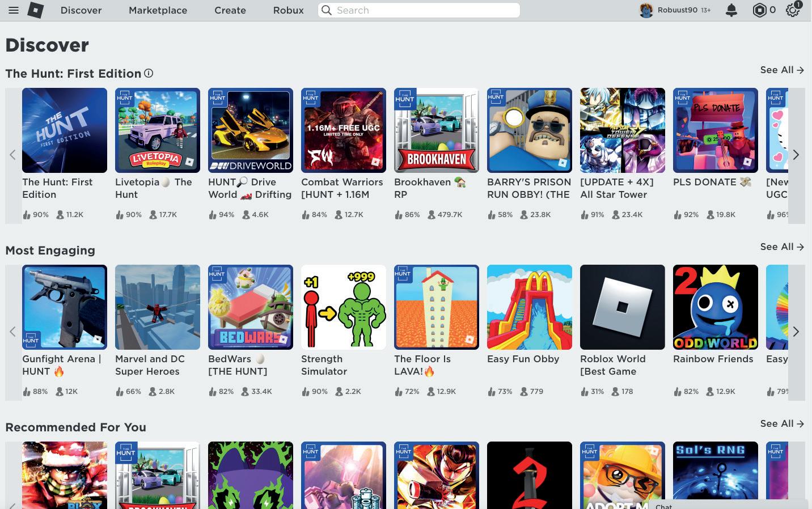This screenshot has height=509, width=812.
Task: Click the info icon beside The Hunt: First Edition
Action: tap(149, 73)
